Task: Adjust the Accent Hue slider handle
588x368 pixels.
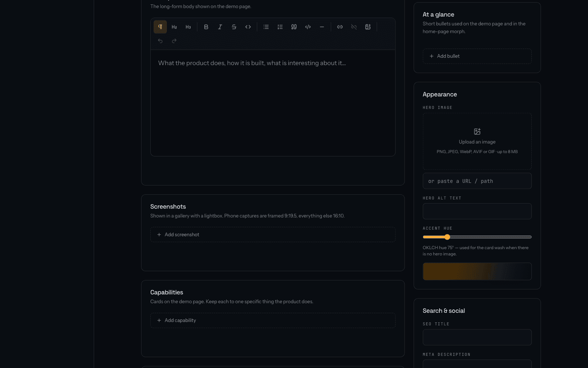Action: click(447, 237)
